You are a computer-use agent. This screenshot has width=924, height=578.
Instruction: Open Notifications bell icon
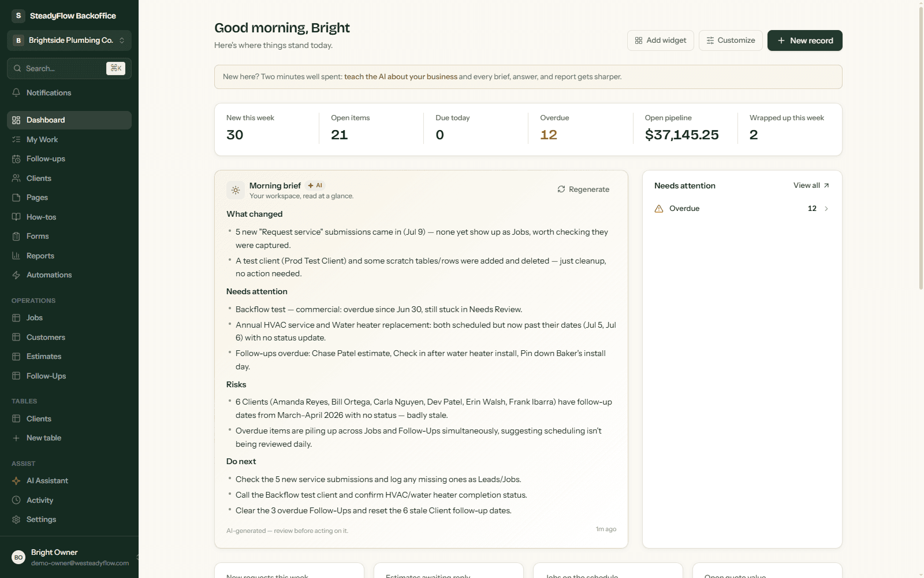(x=16, y=92)
